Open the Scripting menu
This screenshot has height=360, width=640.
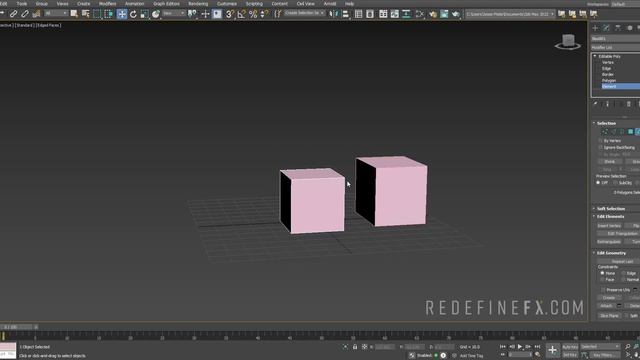254,4
